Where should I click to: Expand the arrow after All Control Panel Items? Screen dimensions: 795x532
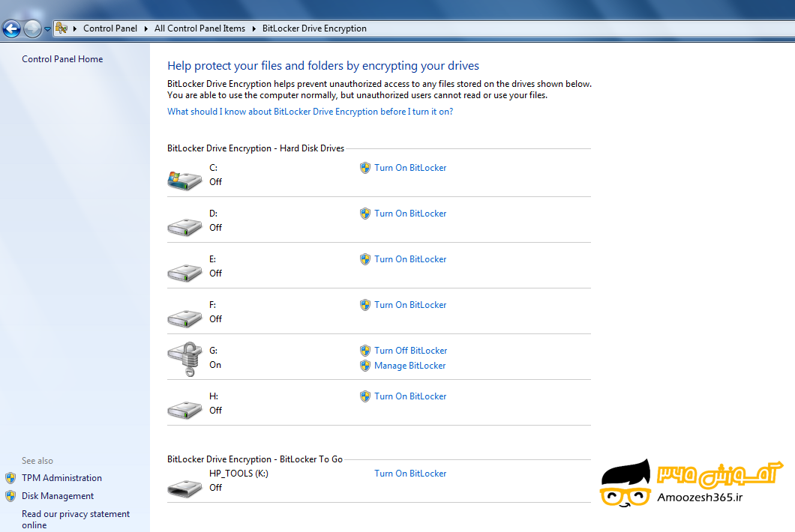pyautogui.click(x=254, y=29)
